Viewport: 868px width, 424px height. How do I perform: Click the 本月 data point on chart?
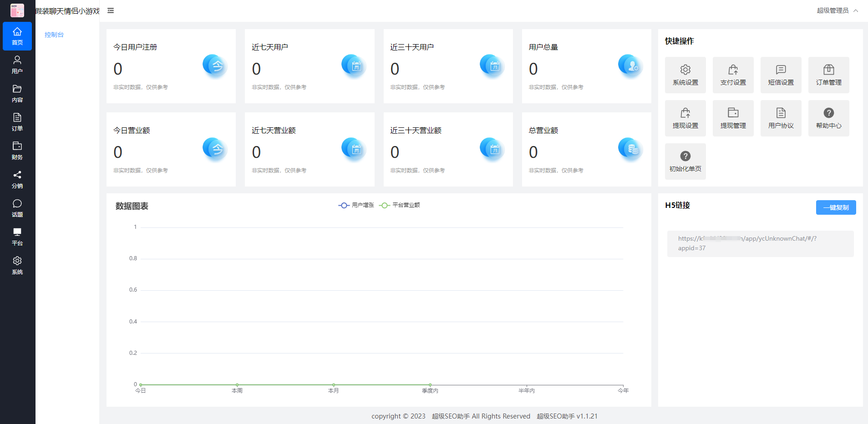(334, 385)
